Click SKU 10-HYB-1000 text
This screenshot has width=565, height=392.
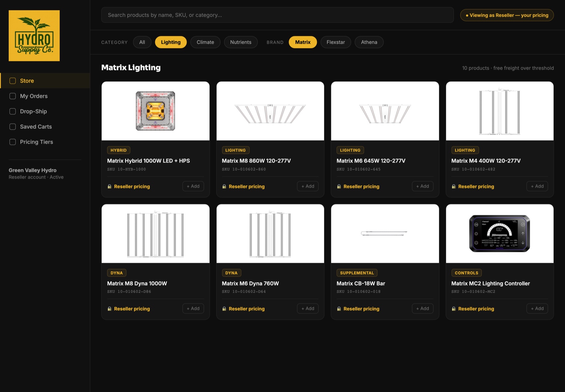coord(127,169)
